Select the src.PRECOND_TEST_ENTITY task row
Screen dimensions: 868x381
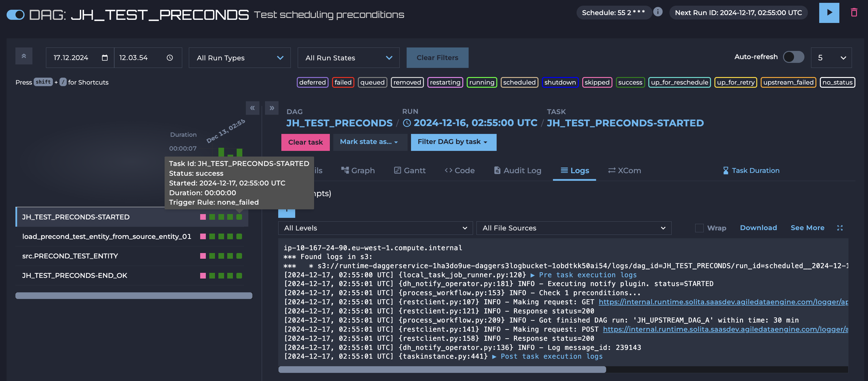[70, 256]
